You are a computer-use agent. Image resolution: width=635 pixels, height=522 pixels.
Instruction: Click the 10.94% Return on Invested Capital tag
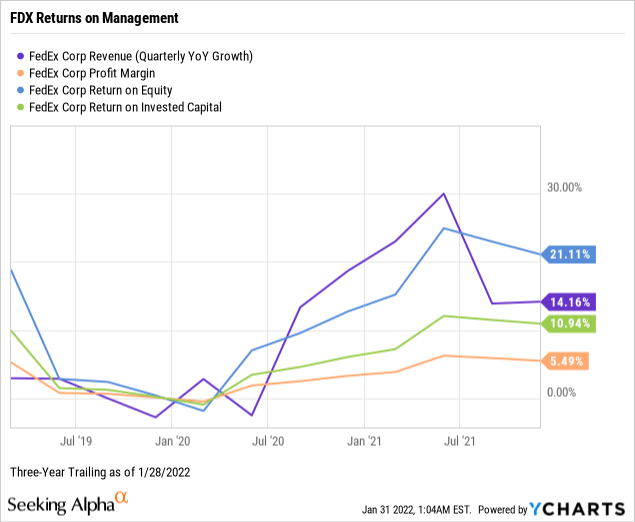tap(569, 324)
